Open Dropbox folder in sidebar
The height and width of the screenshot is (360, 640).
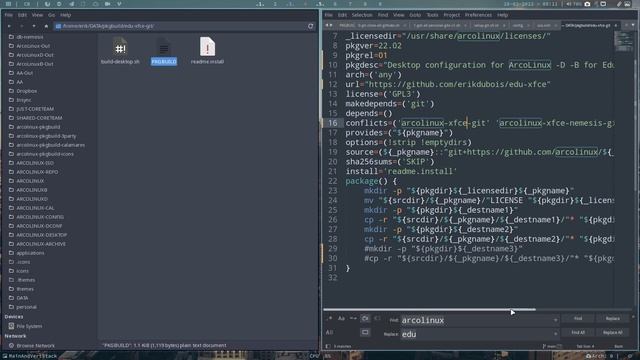pyautogui.click(x=27, y=91)
